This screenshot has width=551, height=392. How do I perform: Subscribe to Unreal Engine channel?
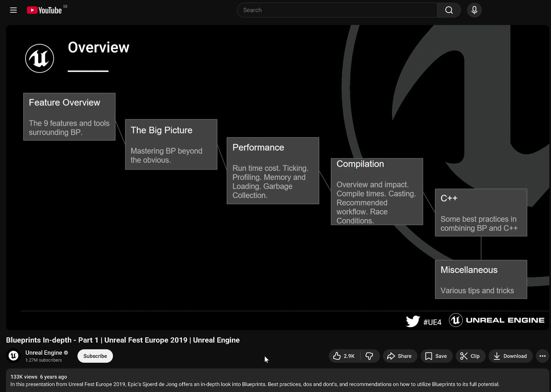95,356
